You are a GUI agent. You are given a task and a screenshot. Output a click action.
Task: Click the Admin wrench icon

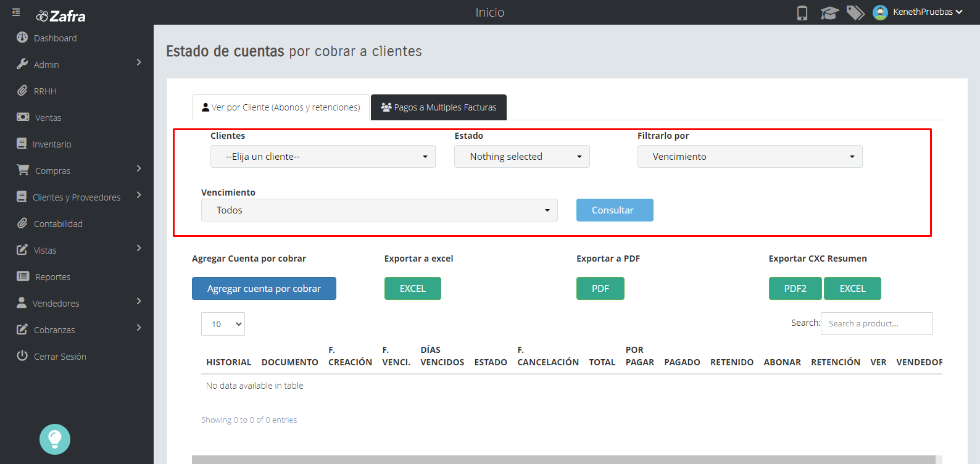(x=22, y=64)
